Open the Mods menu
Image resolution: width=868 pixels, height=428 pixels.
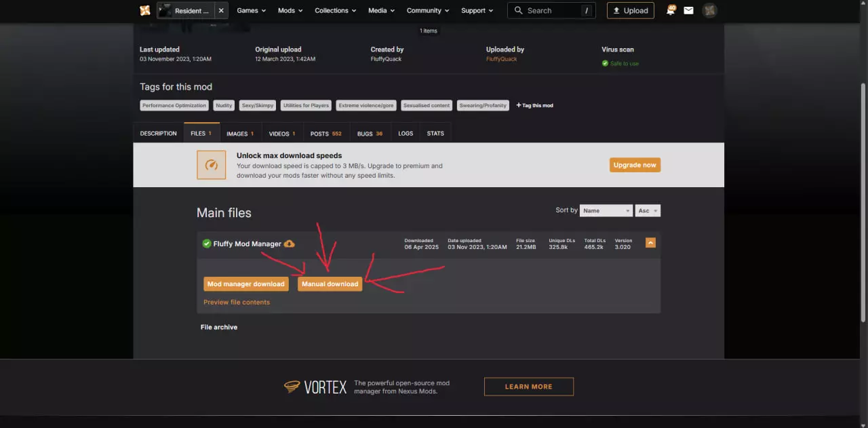click(x=290, y=11)
